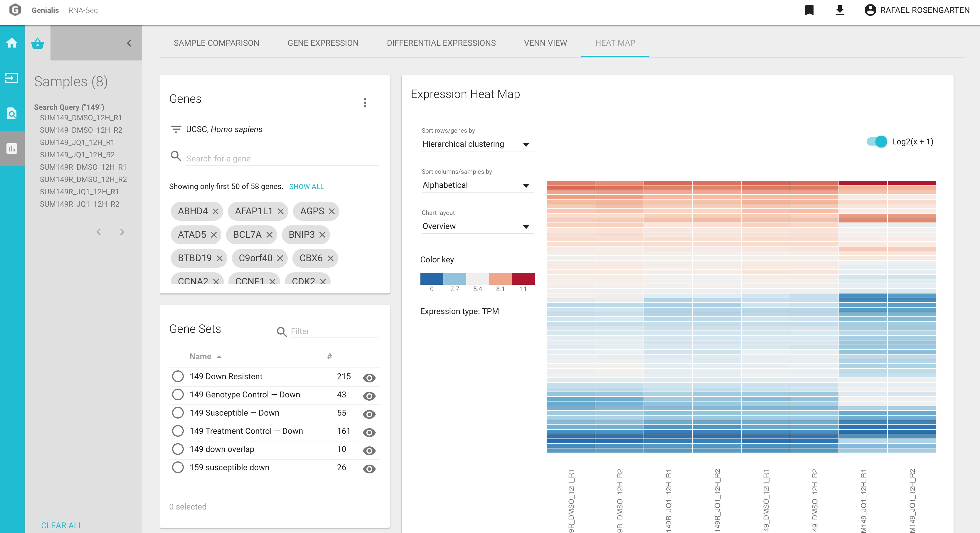Image resolution: width=980 pixels, height=533 pixels.
Task: Switch to the Venn View tab
Action: coord(545,43)
